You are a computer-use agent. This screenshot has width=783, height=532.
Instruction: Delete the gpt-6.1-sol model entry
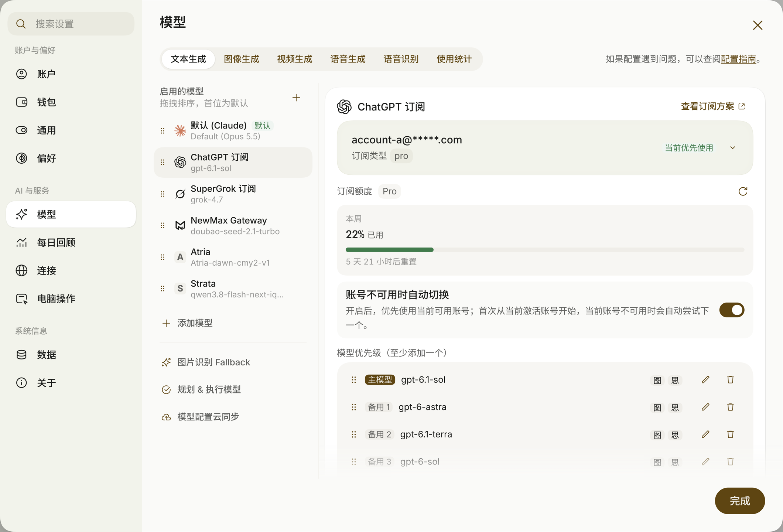click(x=730, y=380)
